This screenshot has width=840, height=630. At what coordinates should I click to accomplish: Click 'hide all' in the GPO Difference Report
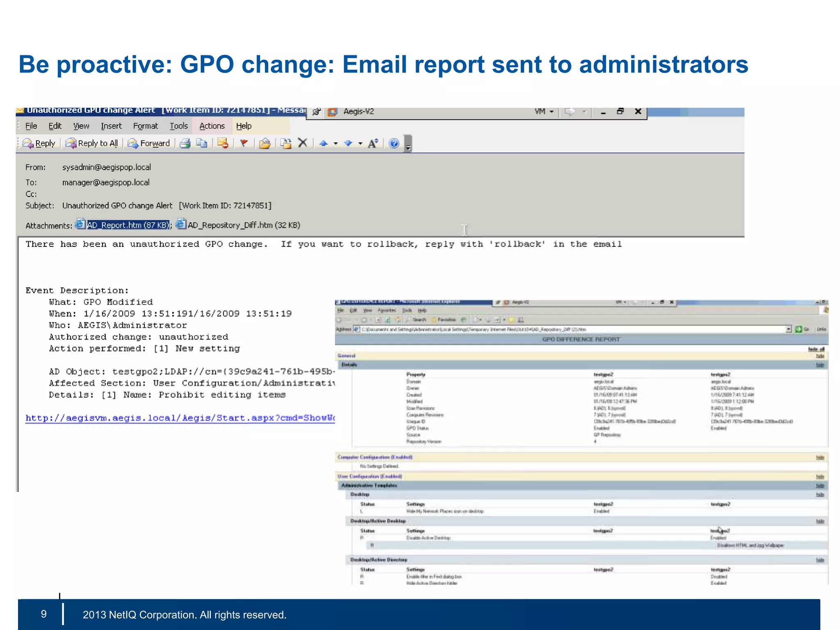pyautogui.click(x=816, y=349)
